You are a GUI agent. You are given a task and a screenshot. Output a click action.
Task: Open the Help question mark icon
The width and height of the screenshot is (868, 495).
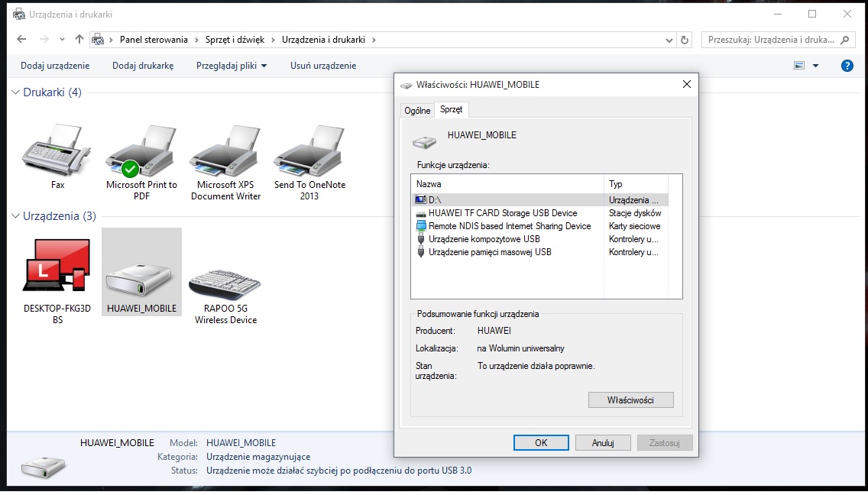tap(847, 66)
